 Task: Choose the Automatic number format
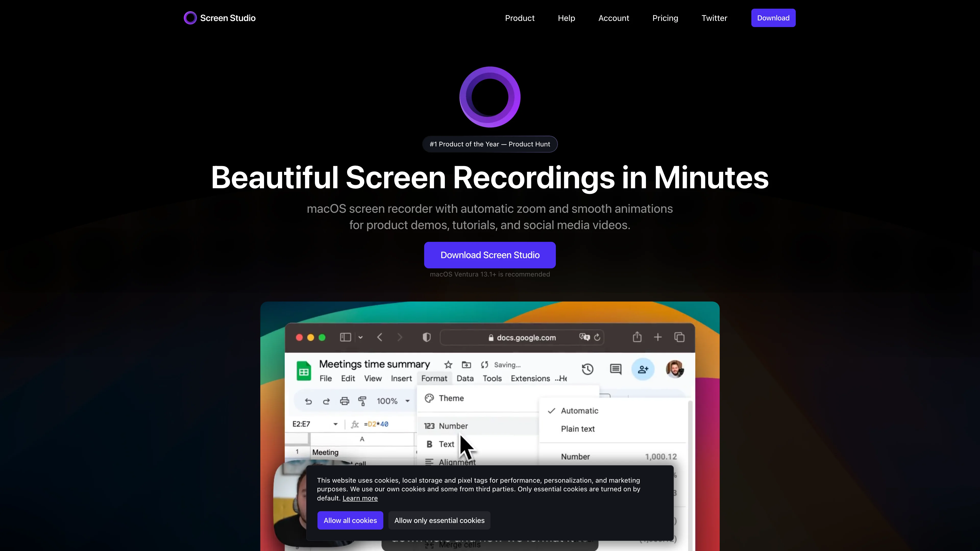(579, 411)
